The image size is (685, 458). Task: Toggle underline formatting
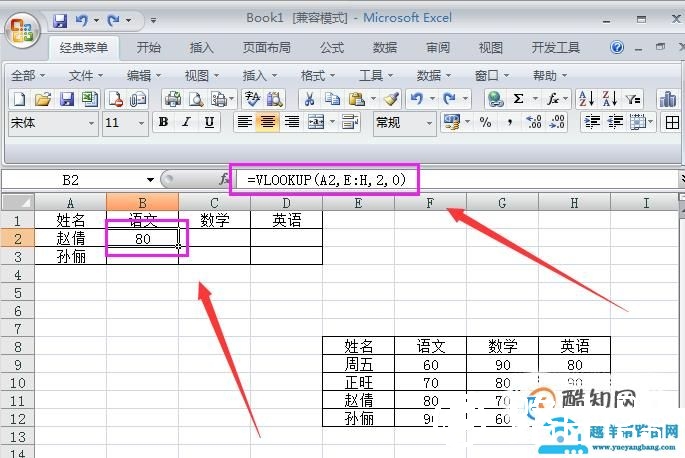pyautogui.click(x=209, y=122)
